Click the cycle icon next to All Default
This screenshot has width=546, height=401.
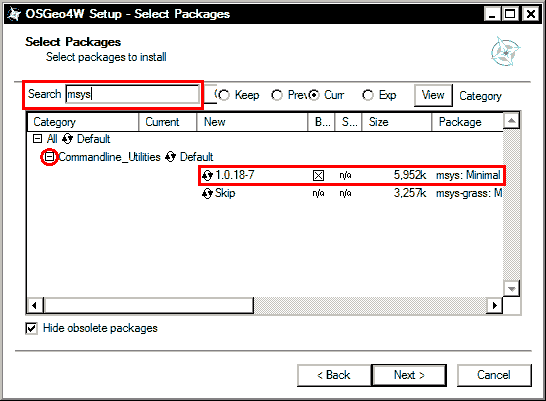pos(67,139)
